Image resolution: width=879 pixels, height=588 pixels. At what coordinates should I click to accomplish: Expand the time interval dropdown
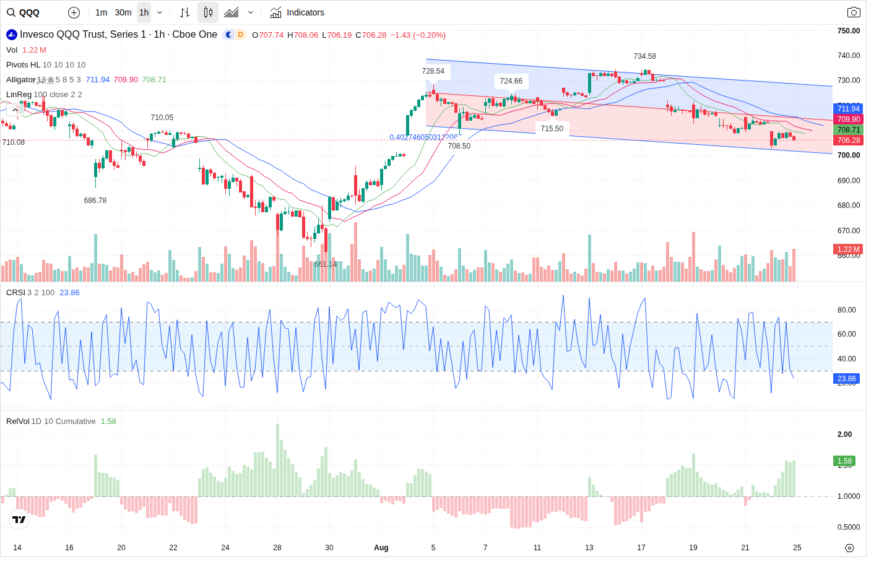[x=160, y=12]
